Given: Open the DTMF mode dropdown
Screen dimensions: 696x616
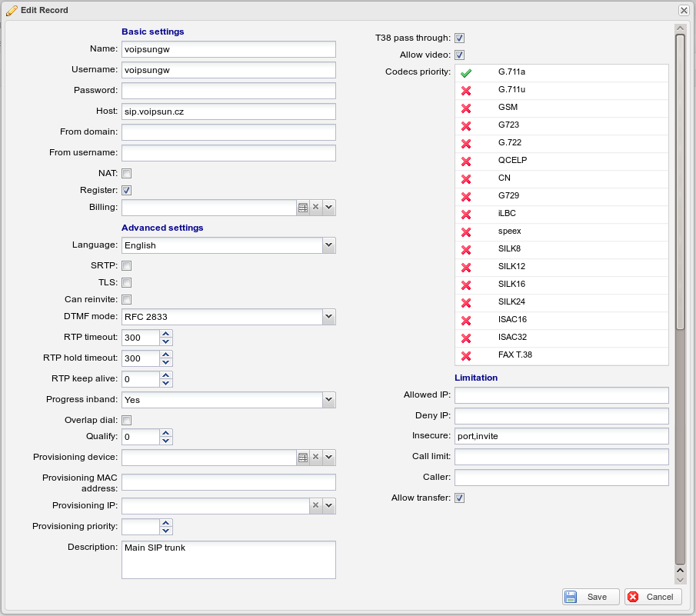Looking at the screenshot, I should tap(329, 316).
